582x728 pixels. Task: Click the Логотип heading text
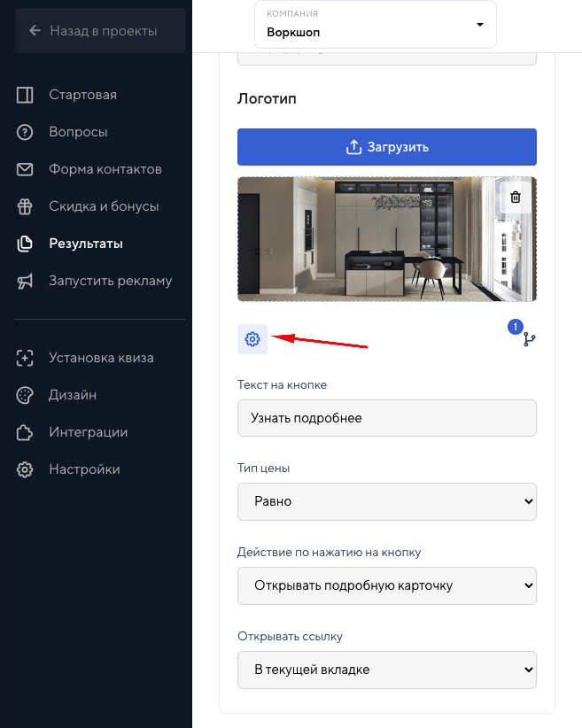[x=267, y=99]
